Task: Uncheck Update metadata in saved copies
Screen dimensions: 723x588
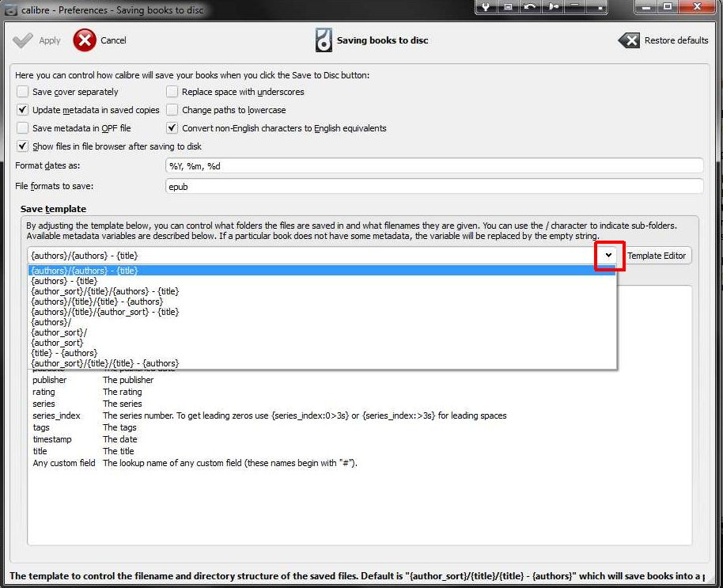Action: click(x=23, y=110)
